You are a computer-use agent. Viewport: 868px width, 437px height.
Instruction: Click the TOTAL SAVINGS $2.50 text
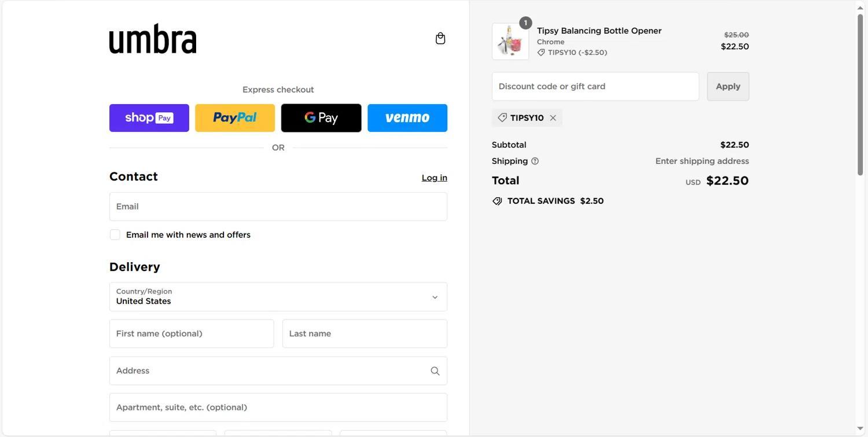(556, 201)
